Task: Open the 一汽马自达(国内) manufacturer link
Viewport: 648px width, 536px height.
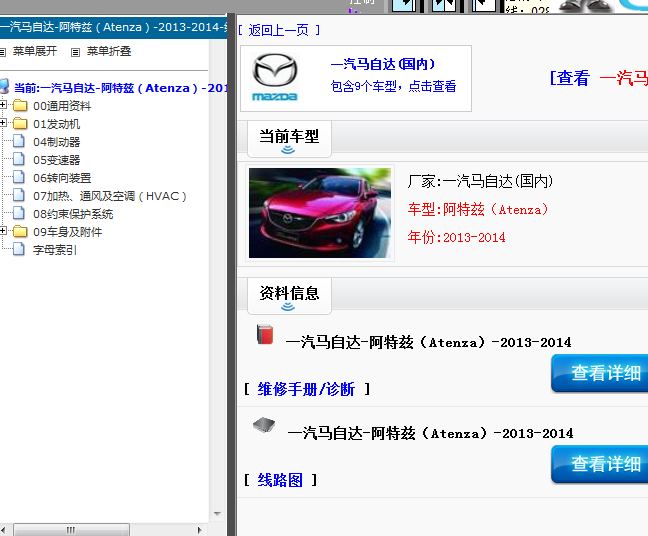Action: coord(383,64)
